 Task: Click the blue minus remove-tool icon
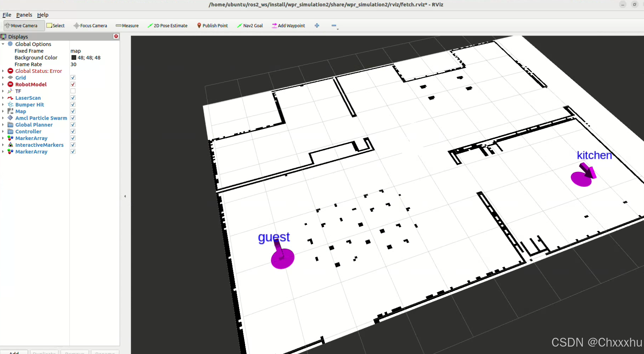[334, 26]
